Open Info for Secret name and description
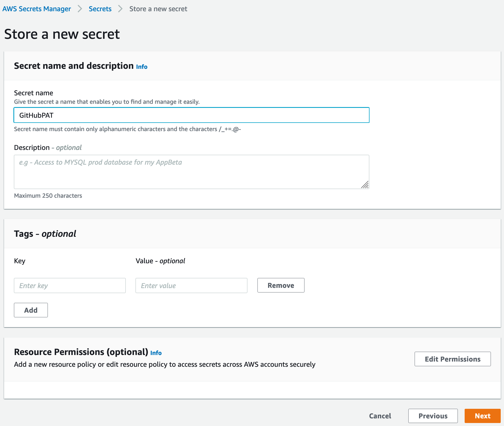The image size is (504, 426). tap(142, 67)
